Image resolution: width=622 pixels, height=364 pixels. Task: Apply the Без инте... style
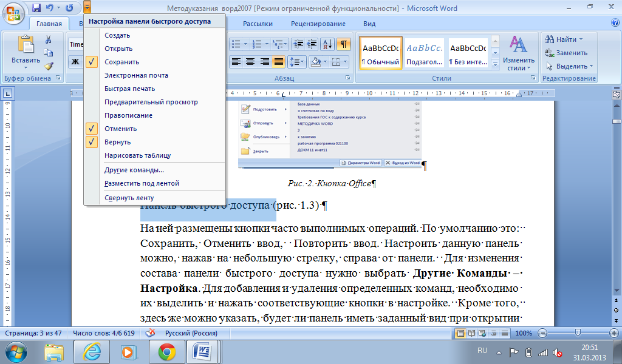click(x=468, y=53)
